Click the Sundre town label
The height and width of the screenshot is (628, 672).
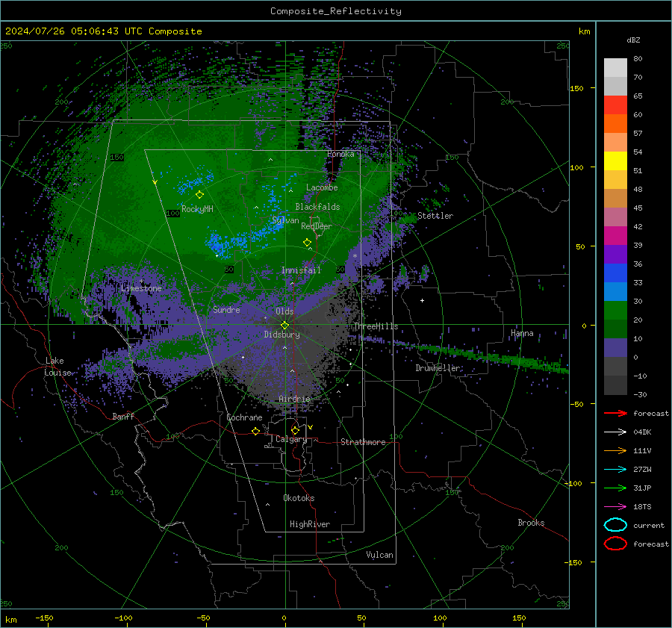click(x=226, y=309)
